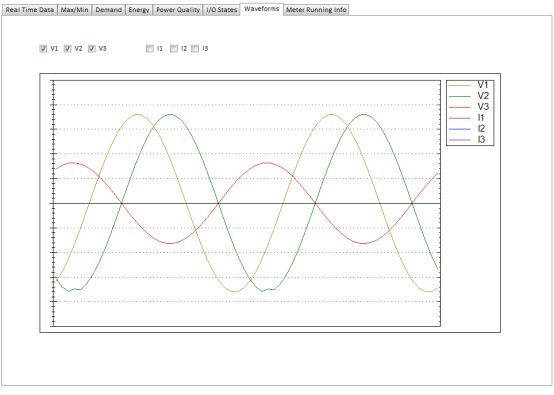Screen dimensions: 554x395
Task: Click the V3 red legend line
Action: coord(460,107)
